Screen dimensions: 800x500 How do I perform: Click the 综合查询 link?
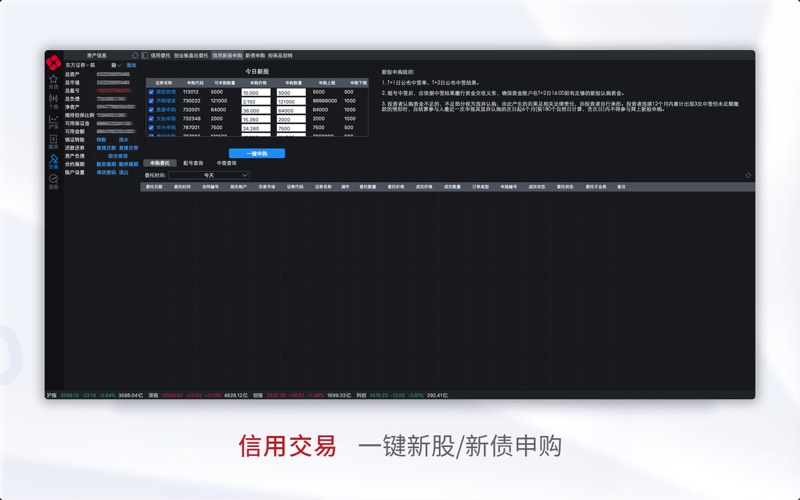(118, 156)
